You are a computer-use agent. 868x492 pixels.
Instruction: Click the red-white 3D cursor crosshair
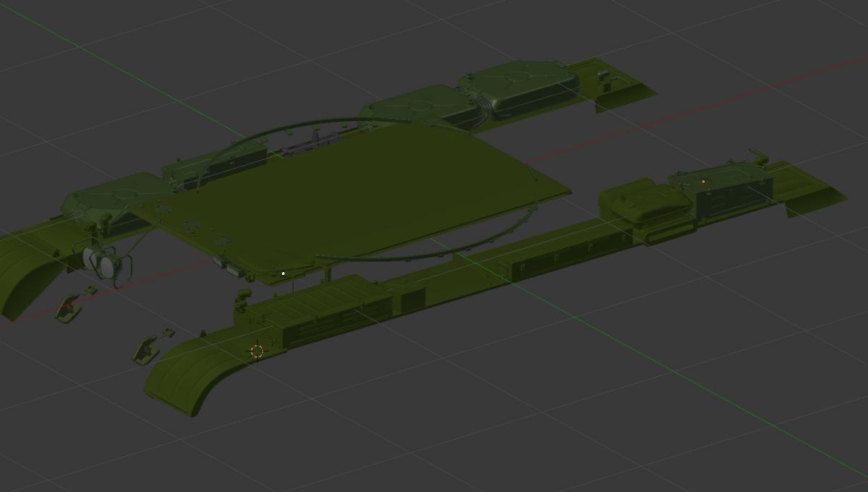[x=257, y=352]
